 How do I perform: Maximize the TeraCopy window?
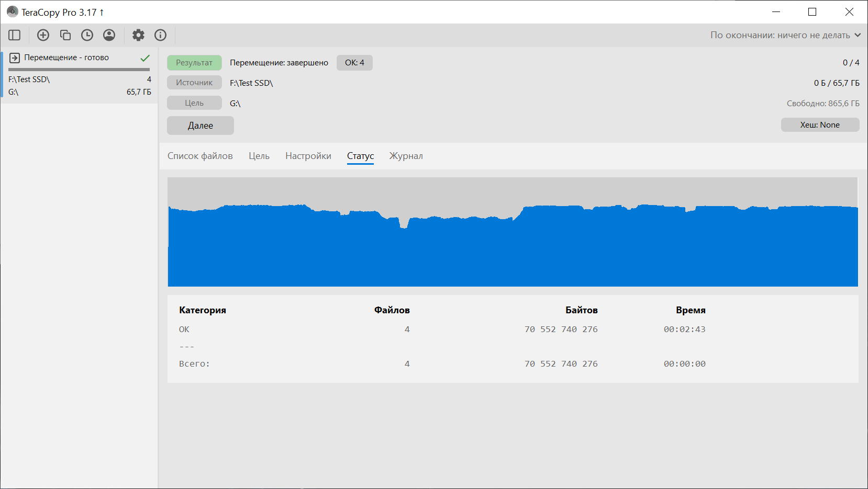tap(813, 12)
